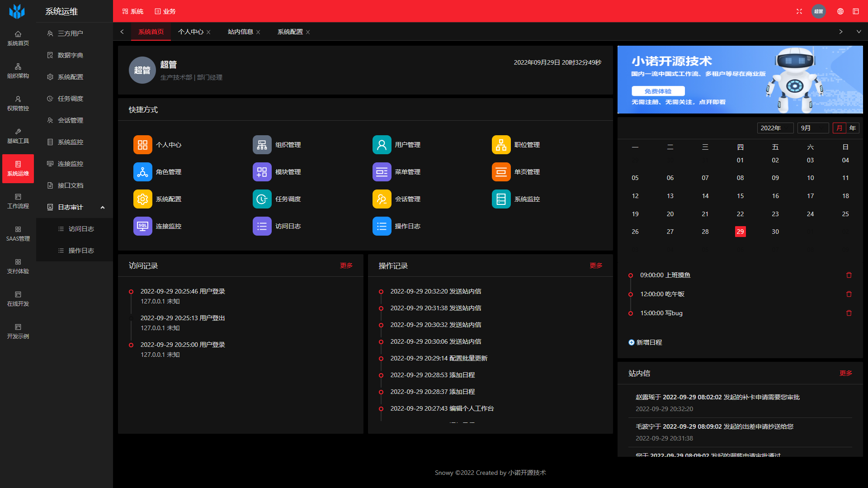
Task: Delete the 09:00:00 上班摸鱼 schedule
Action: (x=849, y=275)
